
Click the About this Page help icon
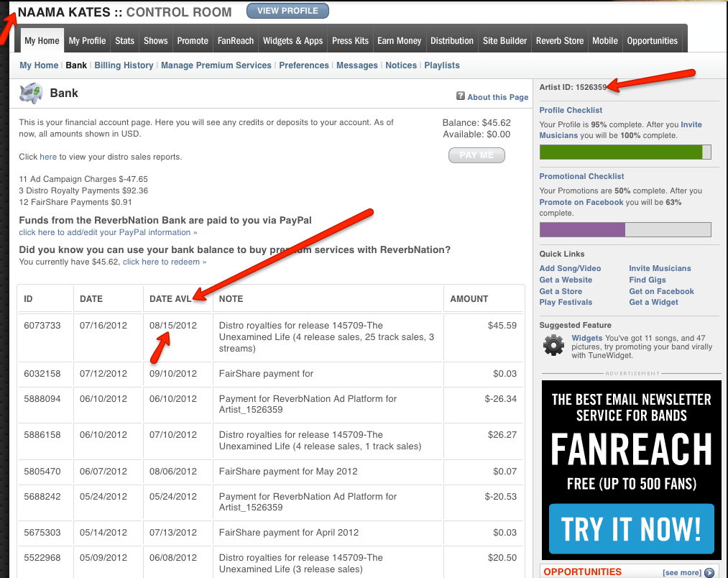pos(461,96)
